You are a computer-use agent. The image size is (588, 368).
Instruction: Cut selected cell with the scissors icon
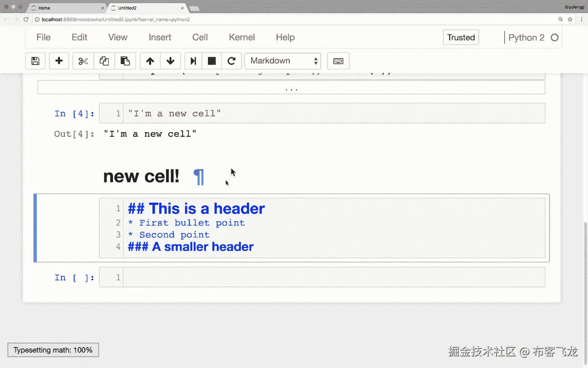tap(83, 61)
